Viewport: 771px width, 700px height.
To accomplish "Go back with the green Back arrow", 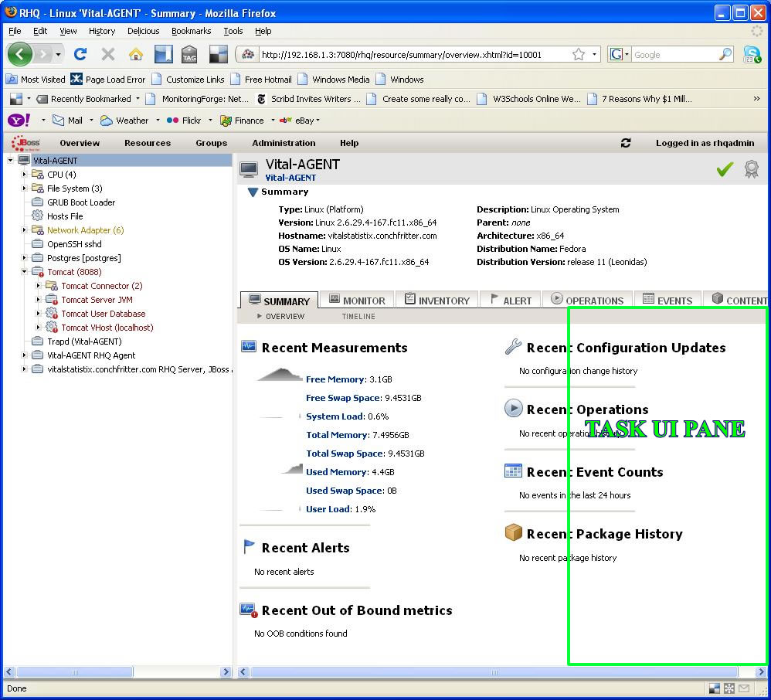I will coord(19,53).
